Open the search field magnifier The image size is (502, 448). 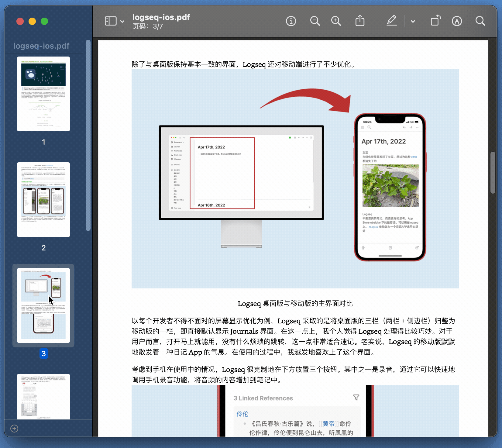click(480, 21)
